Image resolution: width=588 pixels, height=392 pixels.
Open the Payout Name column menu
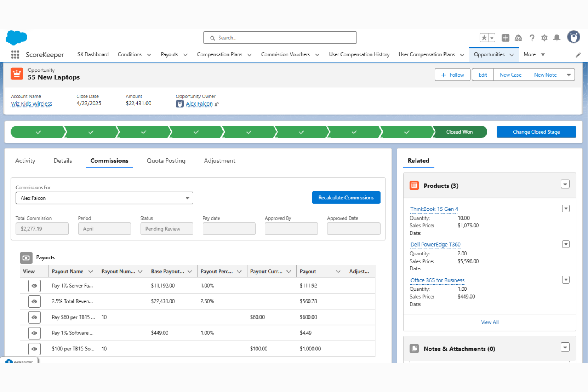click(x=91, y=271)
